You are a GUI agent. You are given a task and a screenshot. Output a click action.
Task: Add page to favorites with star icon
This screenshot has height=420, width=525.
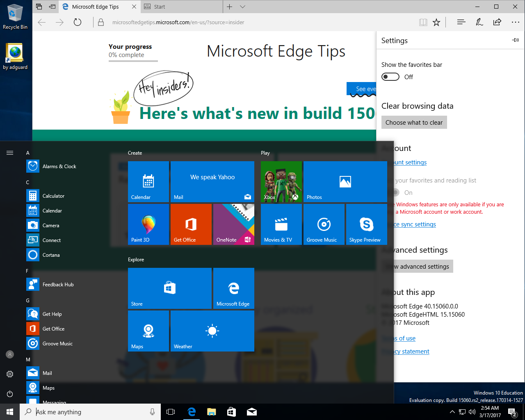tap(436, 22)
